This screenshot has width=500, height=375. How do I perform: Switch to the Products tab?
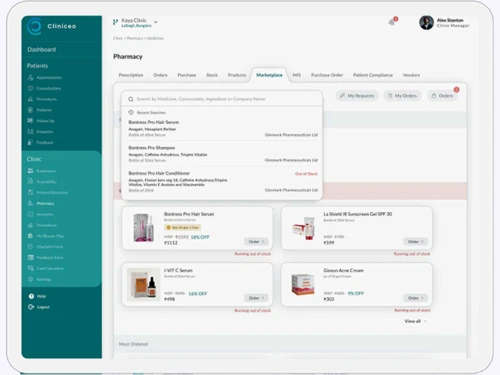tap(237, 75)
